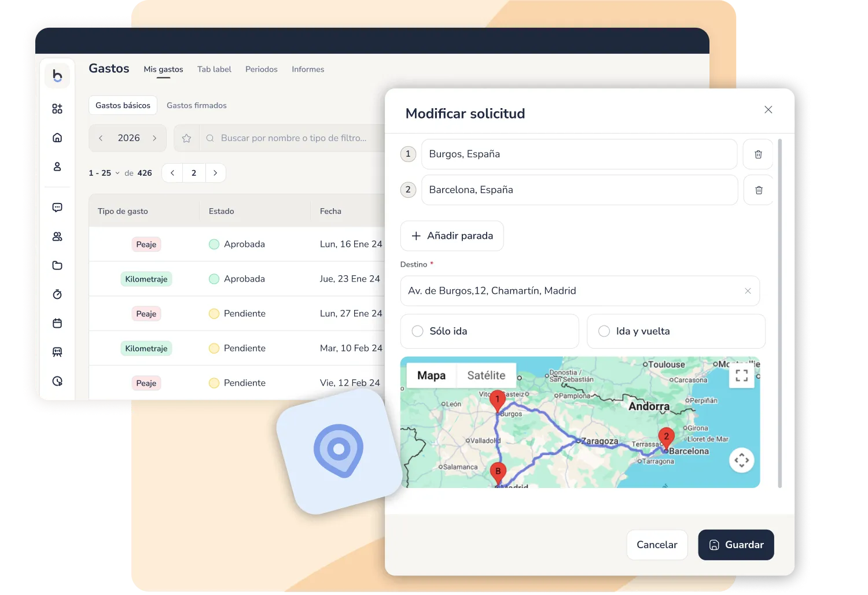The image size is (868, 595).
Task: Select the Sólo ida option
Action: coord(490,331)
